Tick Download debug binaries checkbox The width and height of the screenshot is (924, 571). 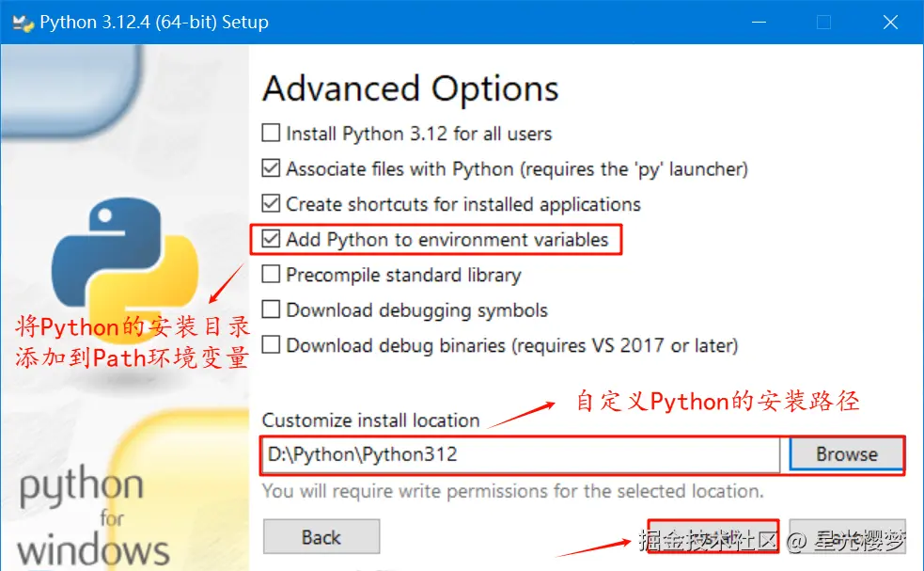tap(271, 344)
